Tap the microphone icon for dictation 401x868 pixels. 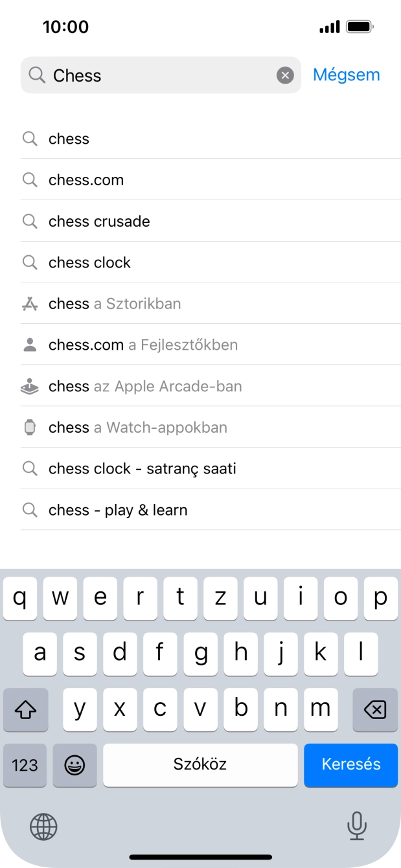pyautogui.click(x=357, y=827)
